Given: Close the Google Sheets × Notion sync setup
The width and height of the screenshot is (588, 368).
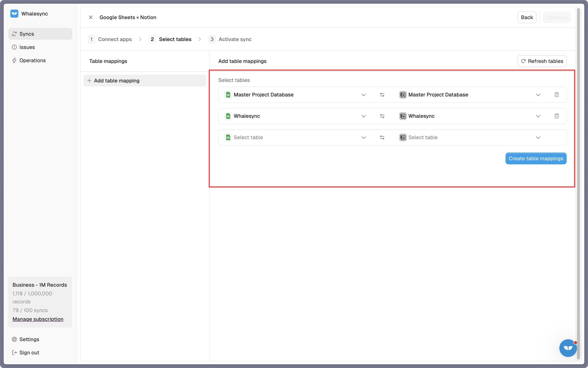Looking at the screenshot, I should pos(91,17).
